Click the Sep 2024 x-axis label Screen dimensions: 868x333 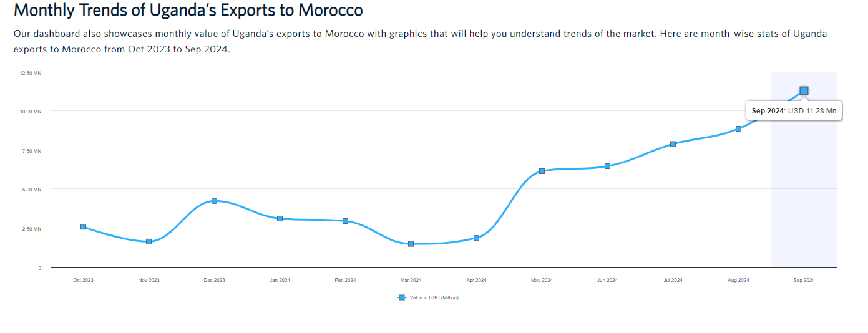(x=804, y=281)
